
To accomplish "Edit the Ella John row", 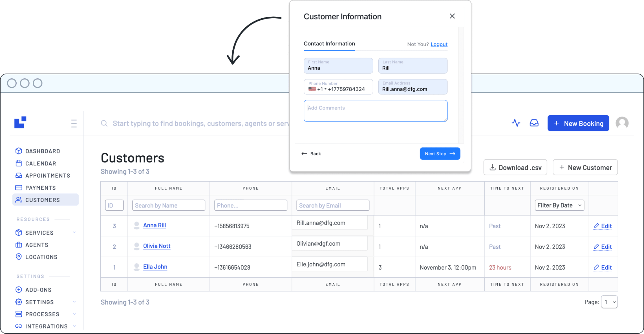I will [x=602, y=267].
